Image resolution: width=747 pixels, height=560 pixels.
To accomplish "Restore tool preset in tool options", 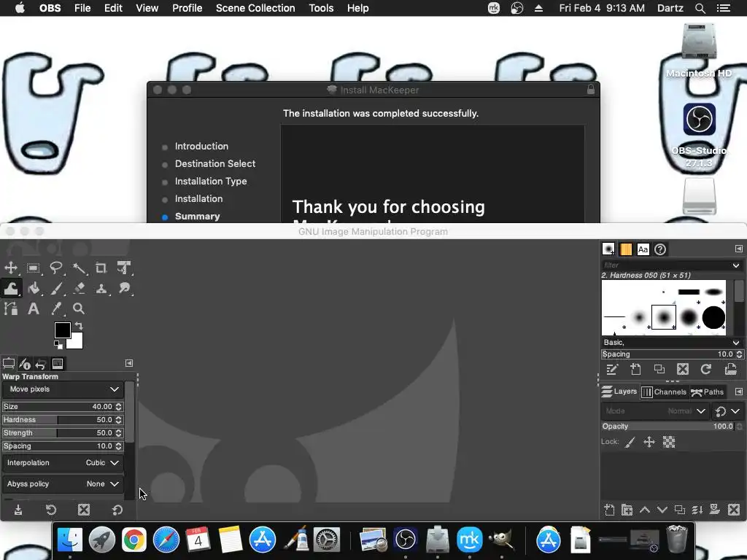I will [x=51, y=510].
